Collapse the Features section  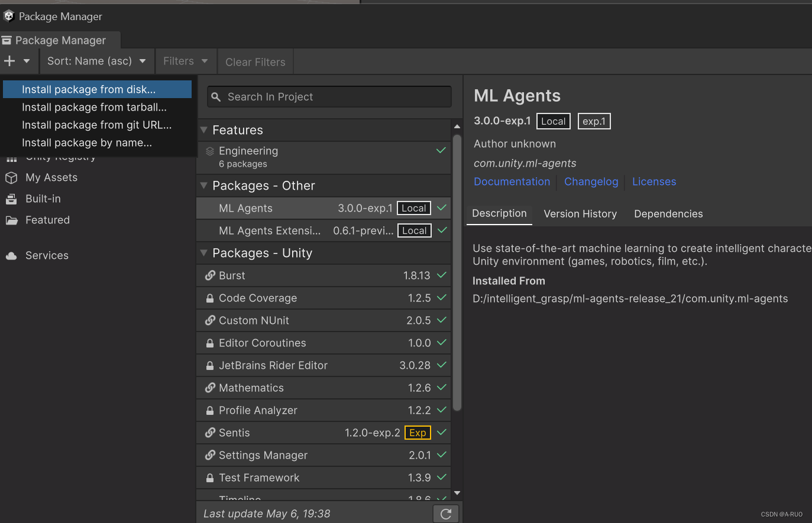coord(204,130)
